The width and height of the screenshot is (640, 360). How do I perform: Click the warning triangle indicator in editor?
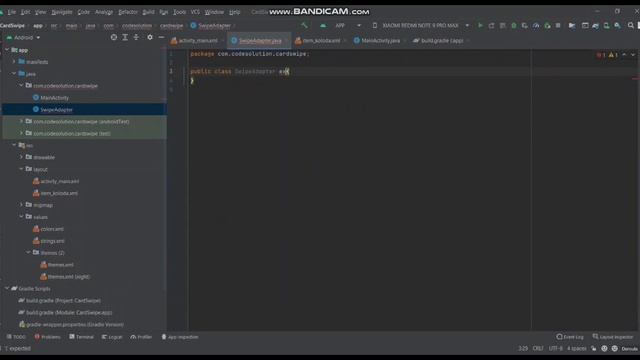[x=613, y=55]
